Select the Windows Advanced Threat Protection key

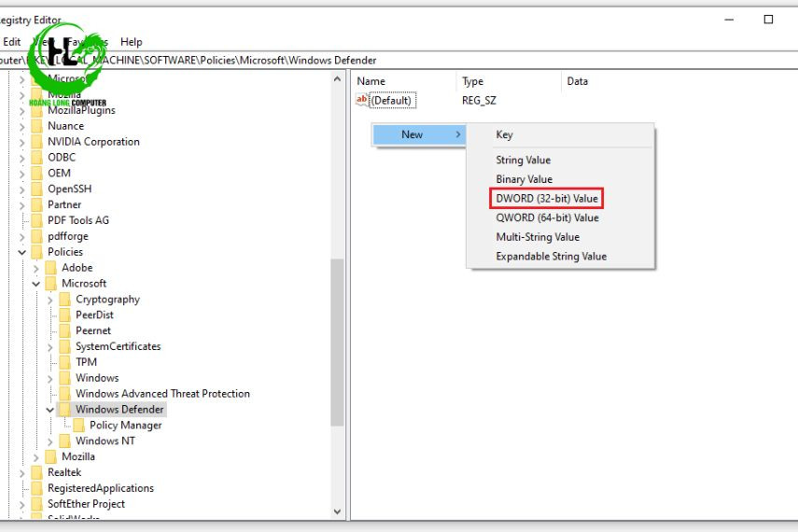click(162, 394)
